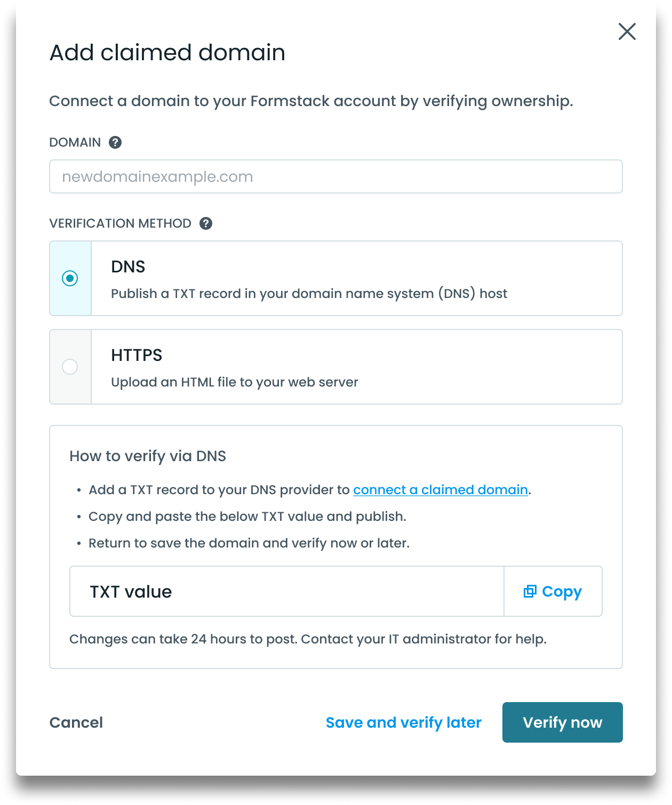Viewport: 672px width, 805px height.
Task: Click the 'How to verify via DNS' heading
Action: (148, 456)
